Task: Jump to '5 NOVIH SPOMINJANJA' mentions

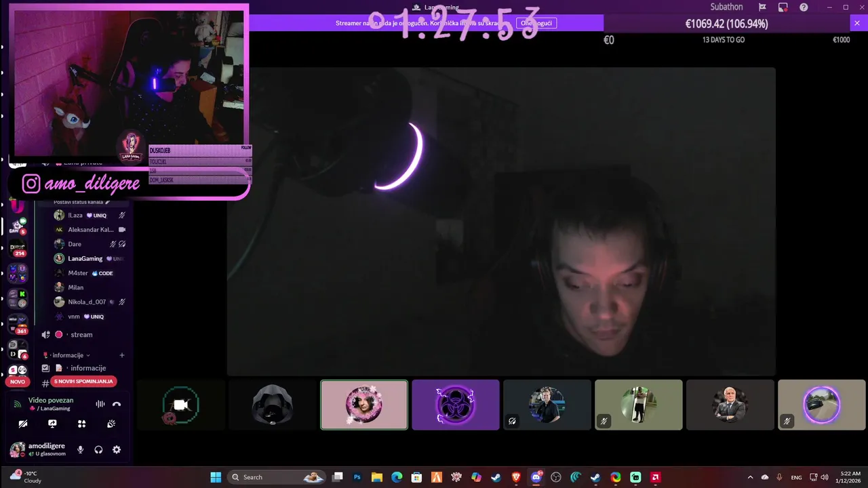Action: 84,382
